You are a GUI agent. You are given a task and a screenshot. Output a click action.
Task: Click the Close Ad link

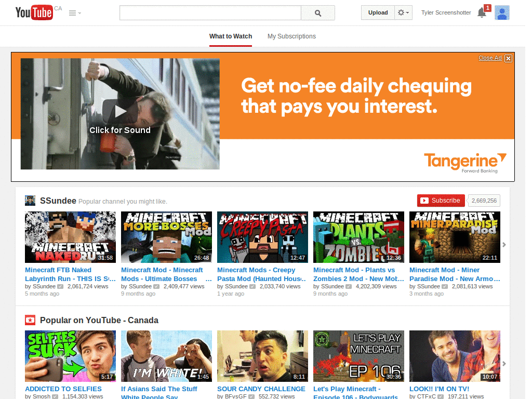pyautogui.click(x=490, y=58)
